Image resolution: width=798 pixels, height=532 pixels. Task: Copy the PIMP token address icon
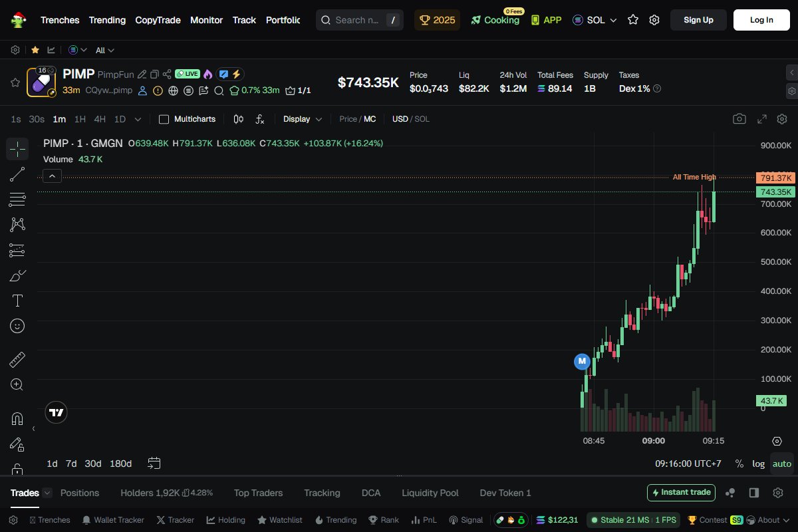[x=154, y=74]
